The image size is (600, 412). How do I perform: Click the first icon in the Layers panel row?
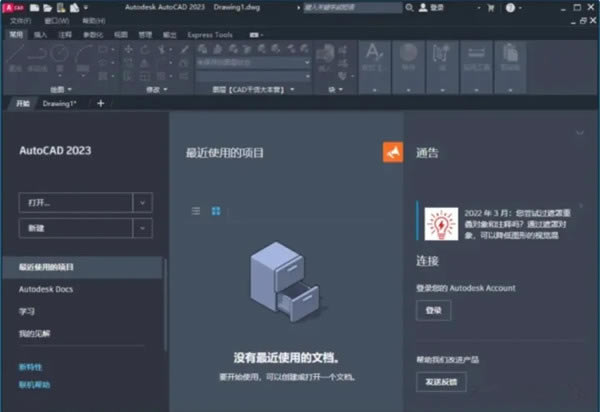point(202,49)
